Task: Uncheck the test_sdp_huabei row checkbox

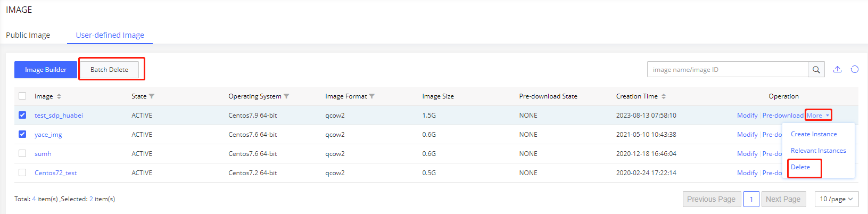Action: (22, 115)
